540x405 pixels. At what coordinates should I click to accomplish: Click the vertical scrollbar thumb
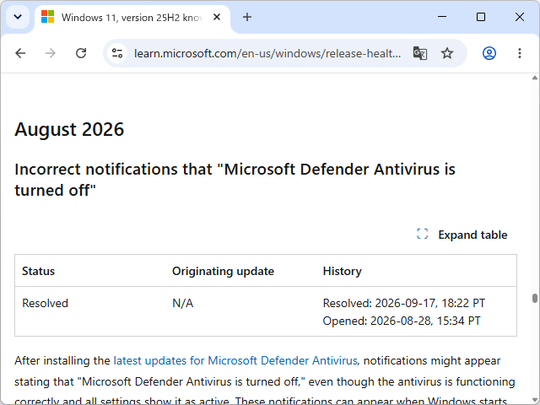[x=534, y=298]
